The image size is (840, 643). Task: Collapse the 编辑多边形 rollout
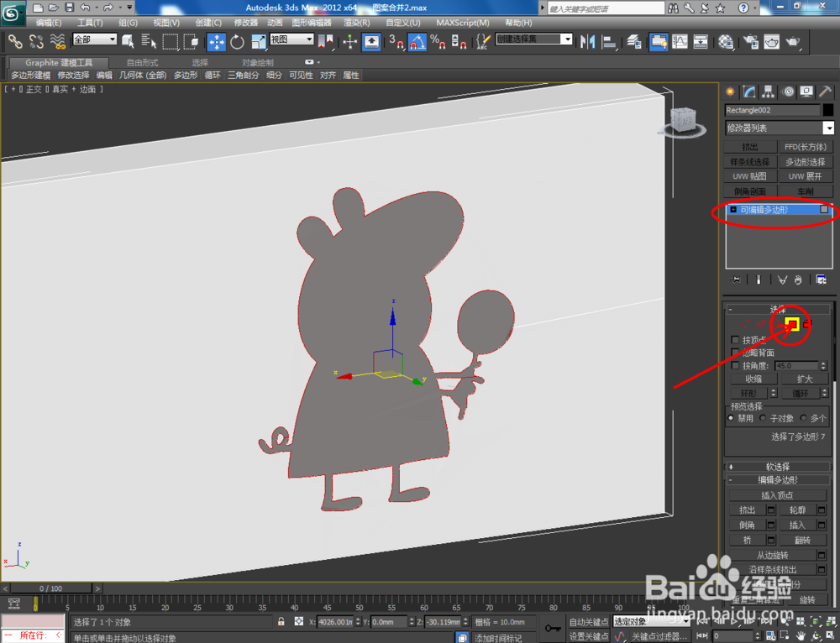pyautogui.click(x=778, y=479)
